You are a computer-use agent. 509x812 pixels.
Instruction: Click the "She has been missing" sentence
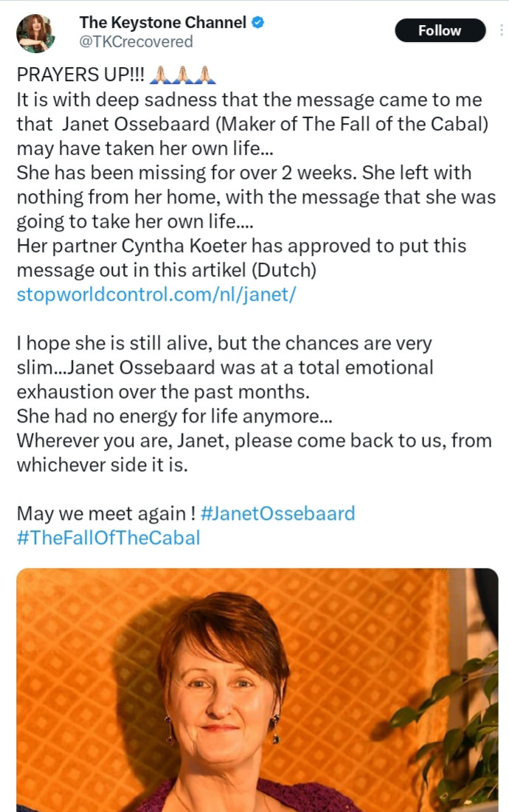click(148, 173)
